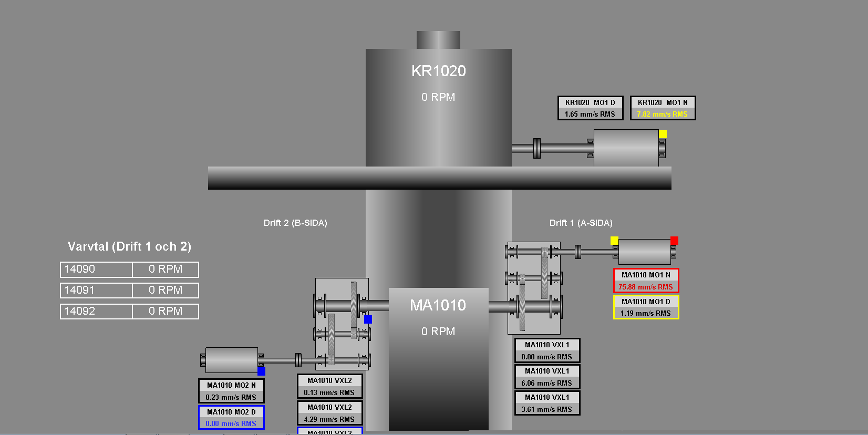Click the yellow alarm indicator on KR1020 motor
Image resolution: width=868 pixels, height=435 pixels.
663,134
